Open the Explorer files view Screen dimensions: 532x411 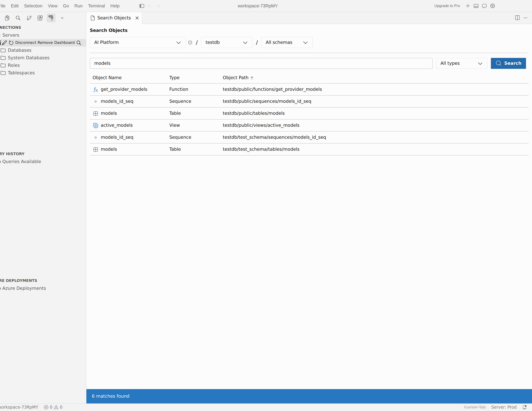(7, 18)
